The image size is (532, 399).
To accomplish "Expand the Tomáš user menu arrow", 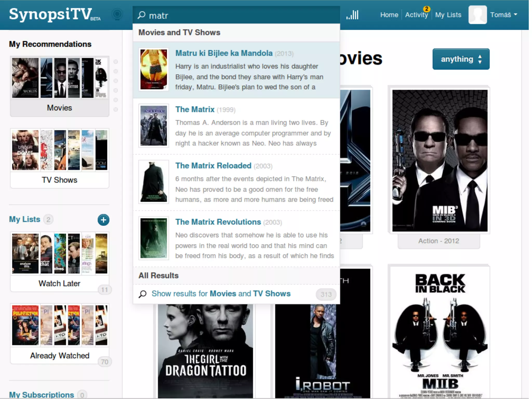I will 516,15.
